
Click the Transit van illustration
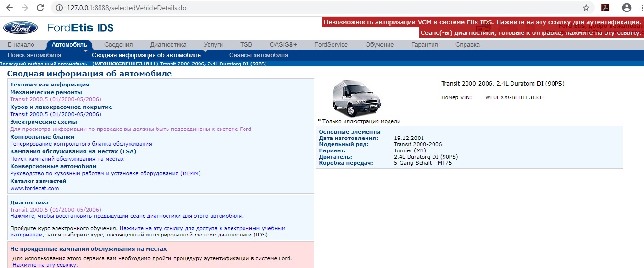(356, 97)
